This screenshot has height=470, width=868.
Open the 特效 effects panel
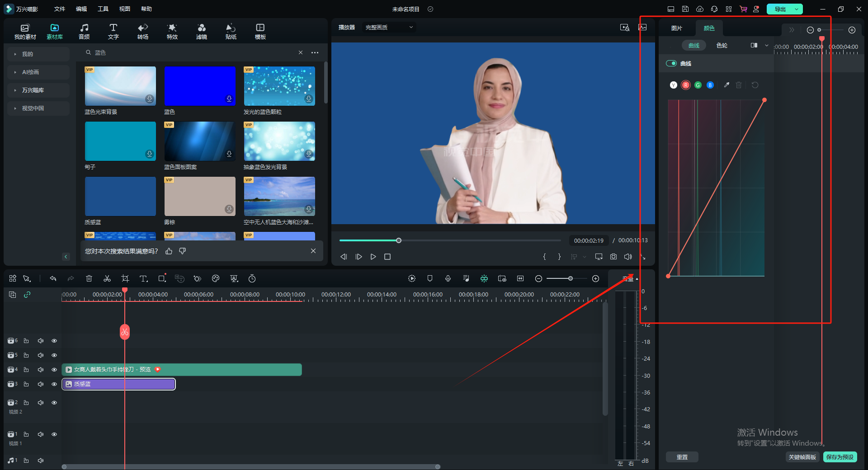pos(172,31)
